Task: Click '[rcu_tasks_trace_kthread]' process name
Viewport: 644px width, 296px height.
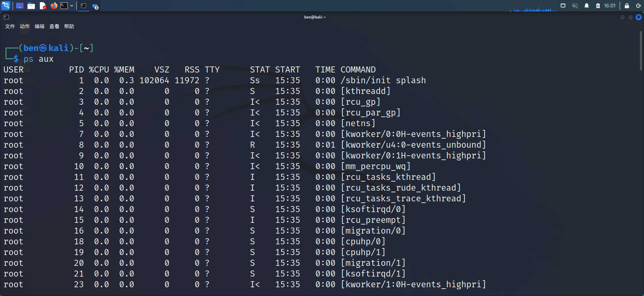Action: pyautogui.click(x=404, y=198)
